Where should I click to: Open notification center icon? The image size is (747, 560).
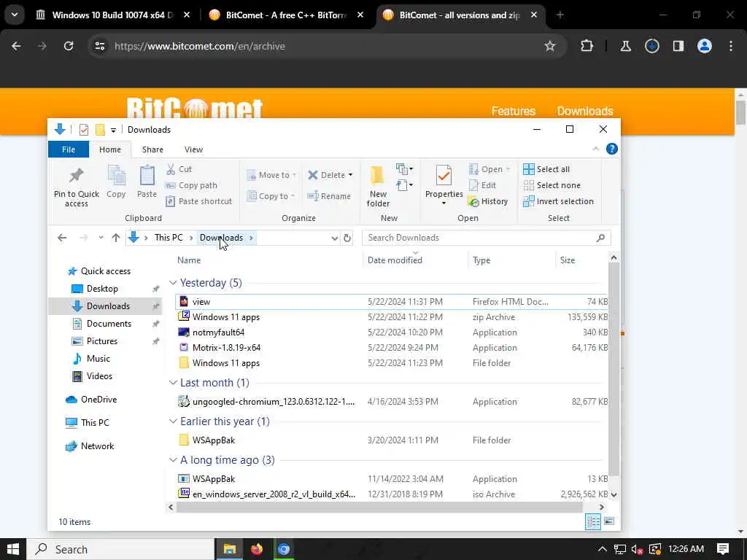point(723,549)
